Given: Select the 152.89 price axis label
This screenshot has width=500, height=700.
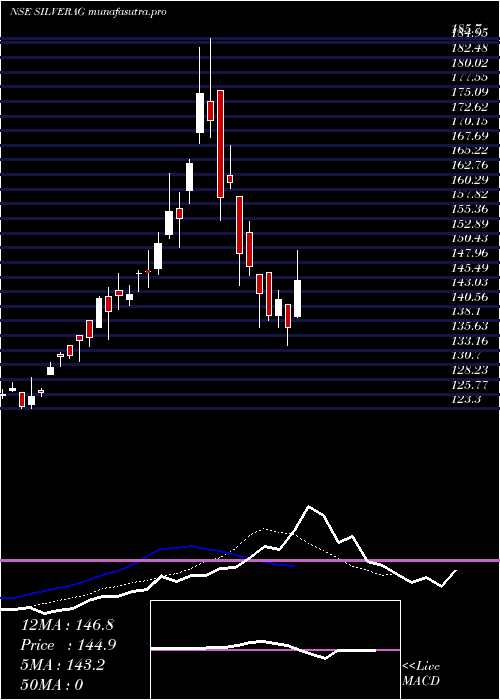Looking at the screenshot, I should tap(469, 224).
